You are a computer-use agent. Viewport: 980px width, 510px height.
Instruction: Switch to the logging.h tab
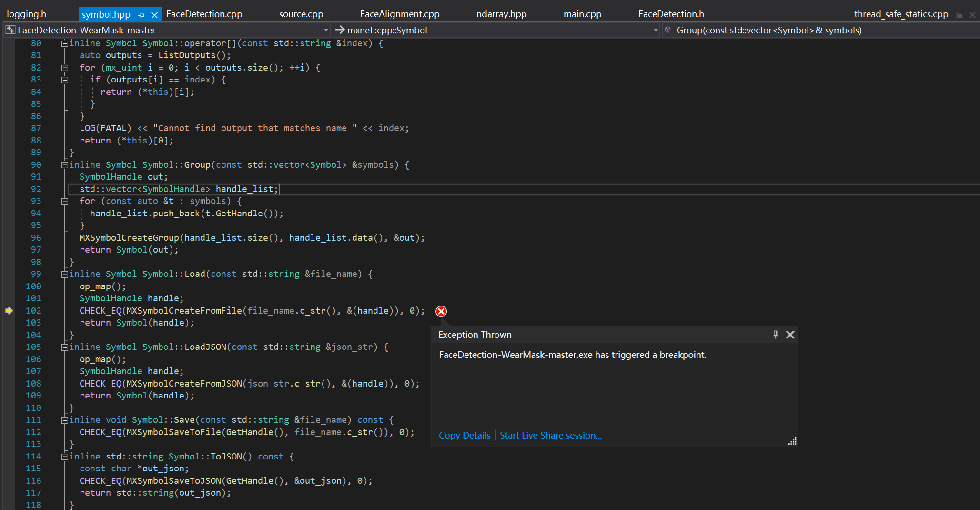coord(27,14)
